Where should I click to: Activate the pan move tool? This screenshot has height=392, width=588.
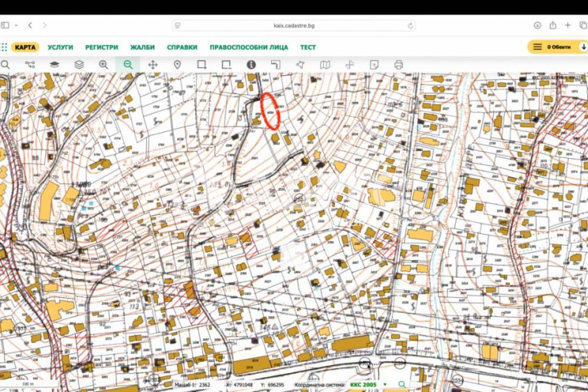pyautogui.click(x=153, y=65)
